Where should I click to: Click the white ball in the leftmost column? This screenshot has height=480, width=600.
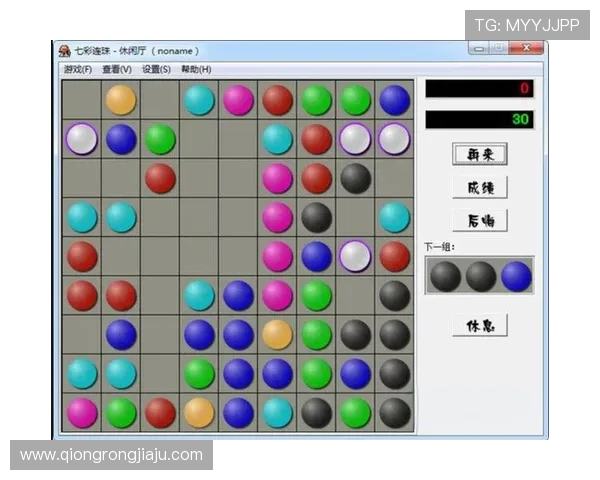coord(81,138)
